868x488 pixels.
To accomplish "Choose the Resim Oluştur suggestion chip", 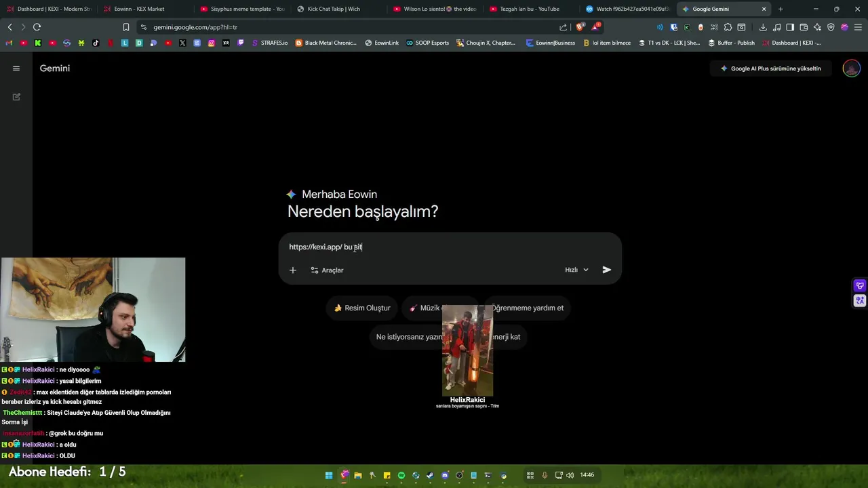I will coord(361,308).
